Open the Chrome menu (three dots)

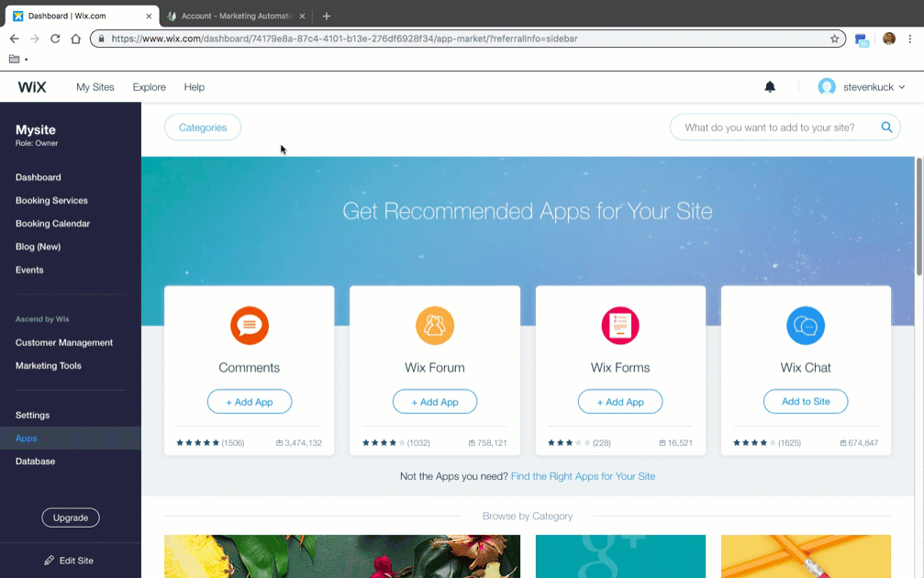pyautogui.click(x=910, y=39)
